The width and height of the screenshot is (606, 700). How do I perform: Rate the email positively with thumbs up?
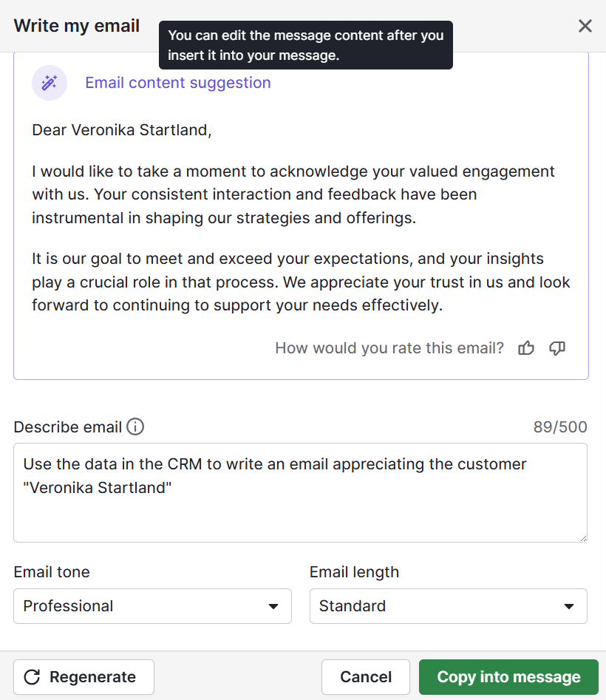(525, 348)
